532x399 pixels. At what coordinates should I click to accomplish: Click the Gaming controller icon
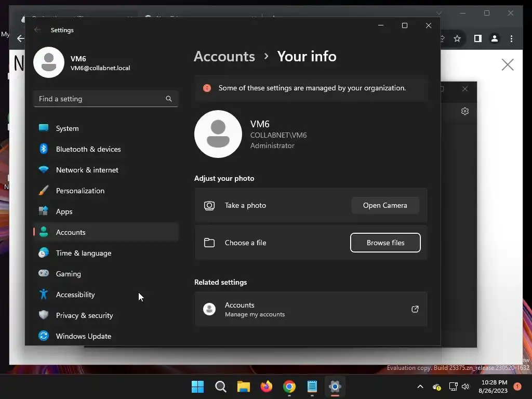44,273
